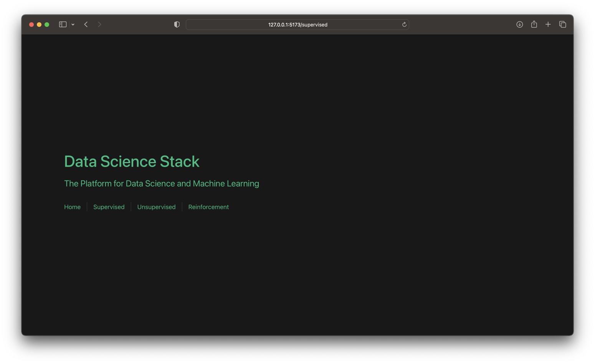Open the share menu
This screenshot has height=364, width=595.
534,25
